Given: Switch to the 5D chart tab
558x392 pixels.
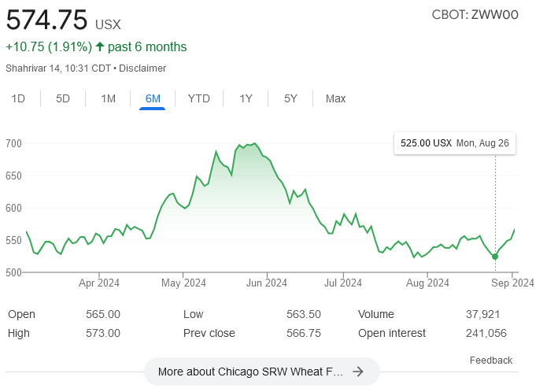Looking at the screenshot, I should [63, 98].
